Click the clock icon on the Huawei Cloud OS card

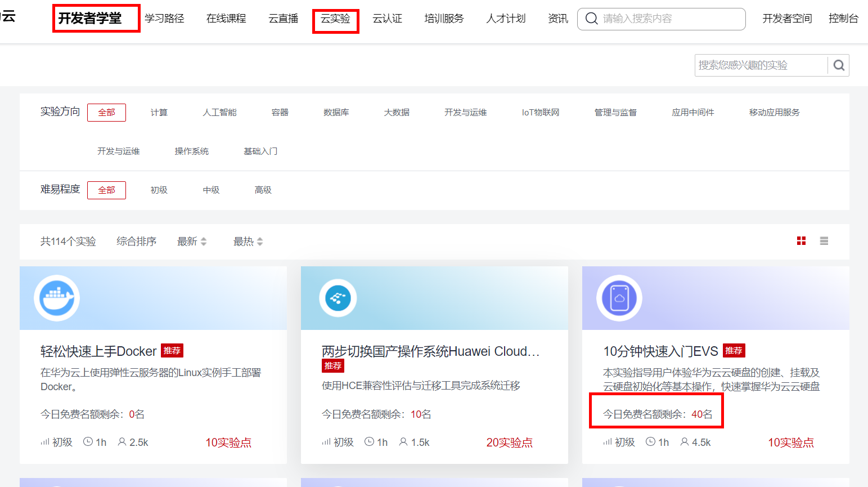[370, 442]
